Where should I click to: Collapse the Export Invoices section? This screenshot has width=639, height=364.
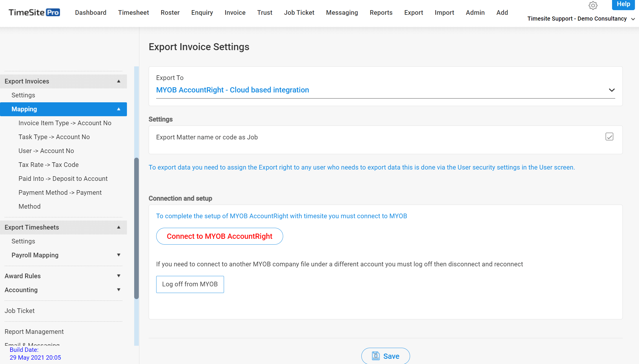tap(119, 81)
